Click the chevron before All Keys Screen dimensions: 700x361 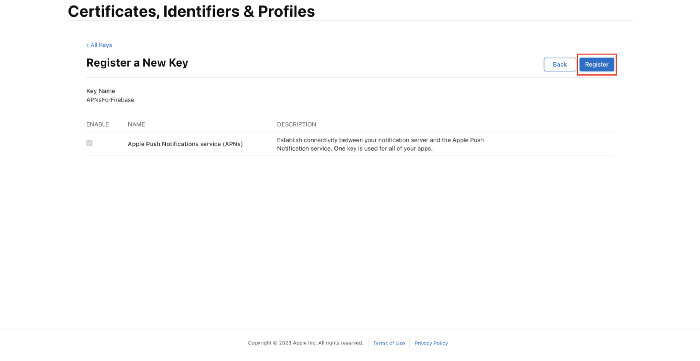[x=88, y=45]
